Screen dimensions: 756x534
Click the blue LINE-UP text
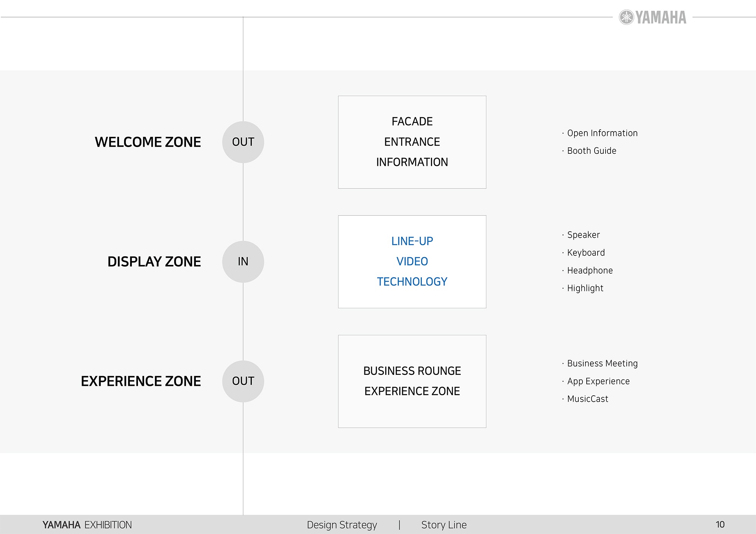click(x=412, y=241)
